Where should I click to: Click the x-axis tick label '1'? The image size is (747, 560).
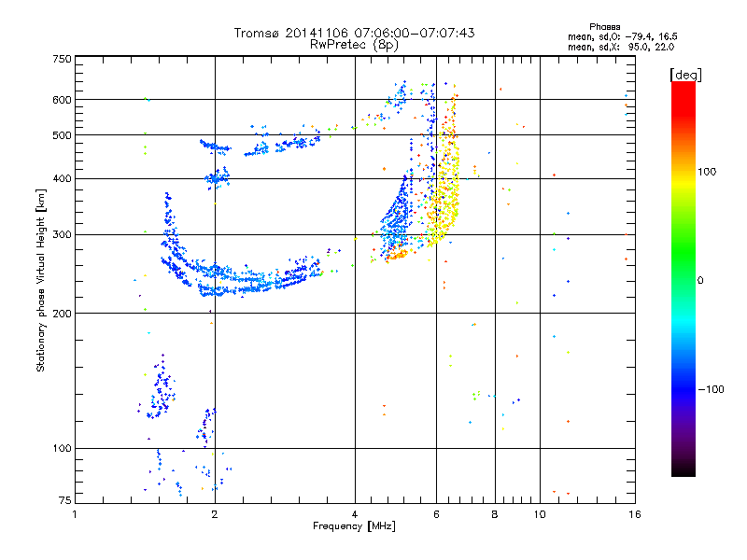tap(75, 514)
